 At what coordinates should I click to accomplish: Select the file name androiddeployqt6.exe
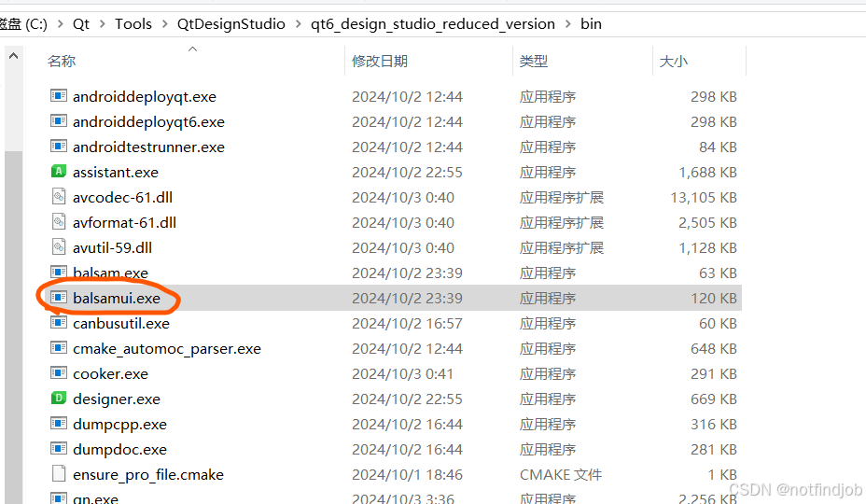tap(148, 122)
